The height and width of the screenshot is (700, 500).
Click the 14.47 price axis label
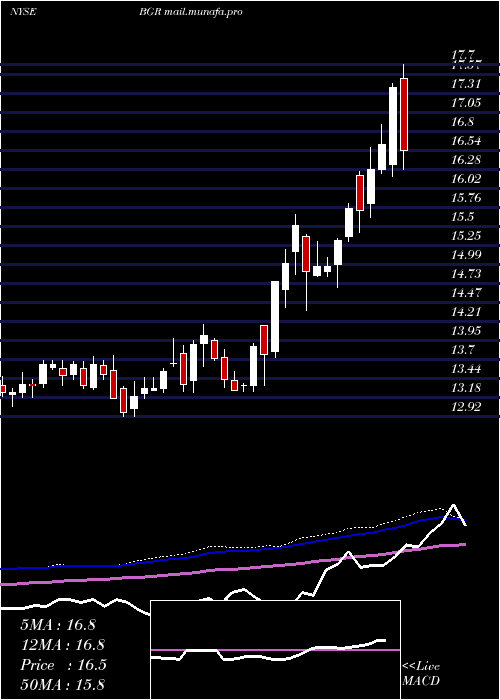[x=466, y=292]
